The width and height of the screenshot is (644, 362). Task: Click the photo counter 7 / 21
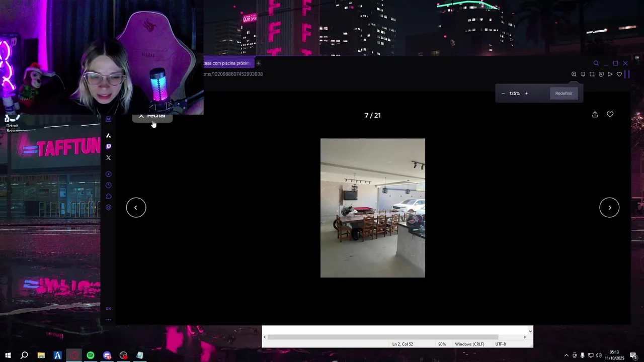coord(373,115)
